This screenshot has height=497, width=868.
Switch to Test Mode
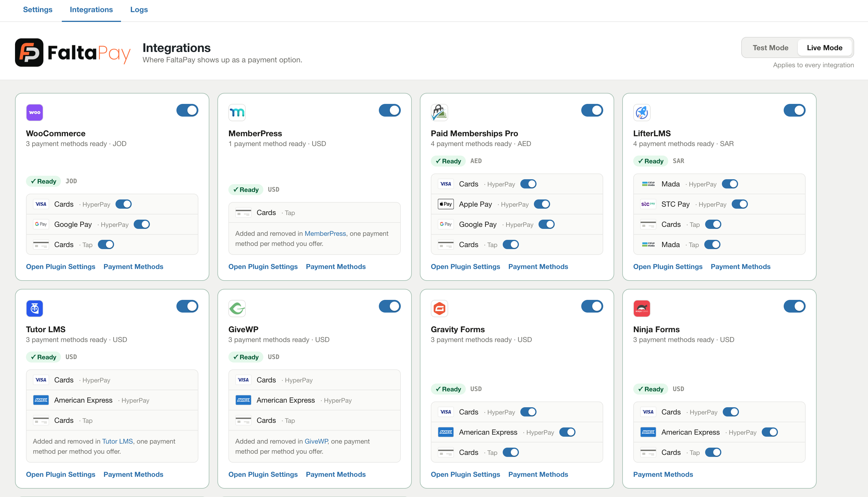(x=770, y=48)
